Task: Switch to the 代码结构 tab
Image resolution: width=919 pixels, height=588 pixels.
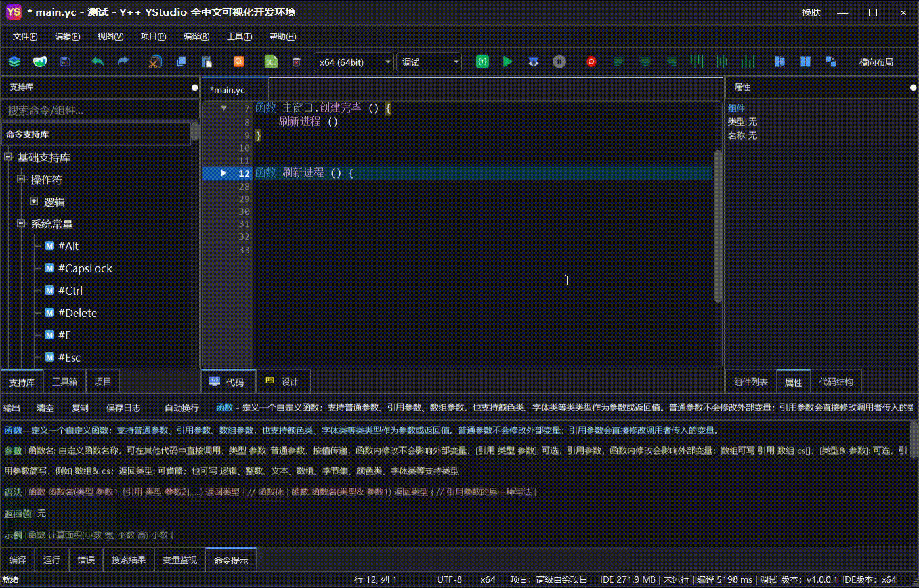Action: [x=836, y=382]
